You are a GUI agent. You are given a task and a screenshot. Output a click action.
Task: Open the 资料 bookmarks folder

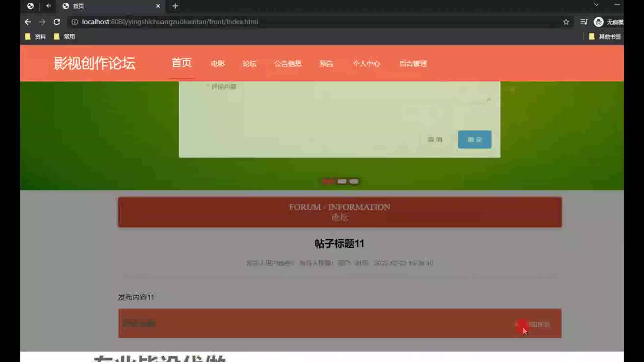pyautogui.click(x=36, y=37)
